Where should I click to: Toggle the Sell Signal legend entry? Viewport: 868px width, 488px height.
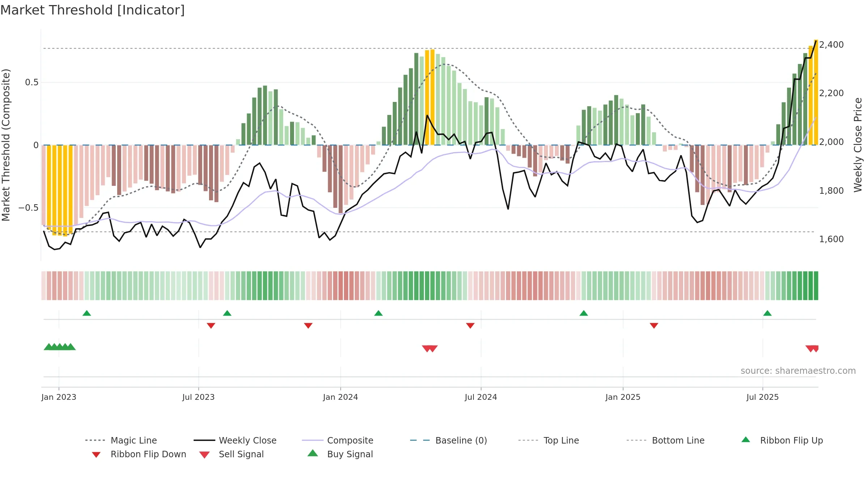pos(231,454)
